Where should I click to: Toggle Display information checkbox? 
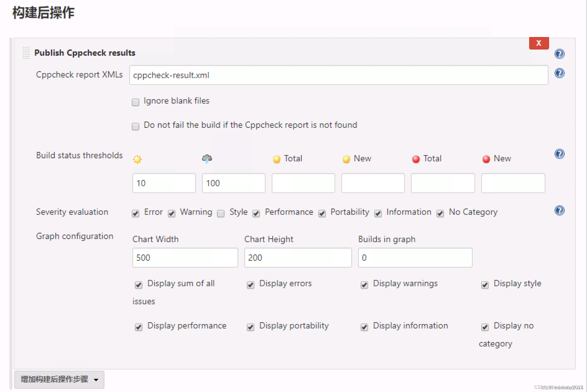364,327
